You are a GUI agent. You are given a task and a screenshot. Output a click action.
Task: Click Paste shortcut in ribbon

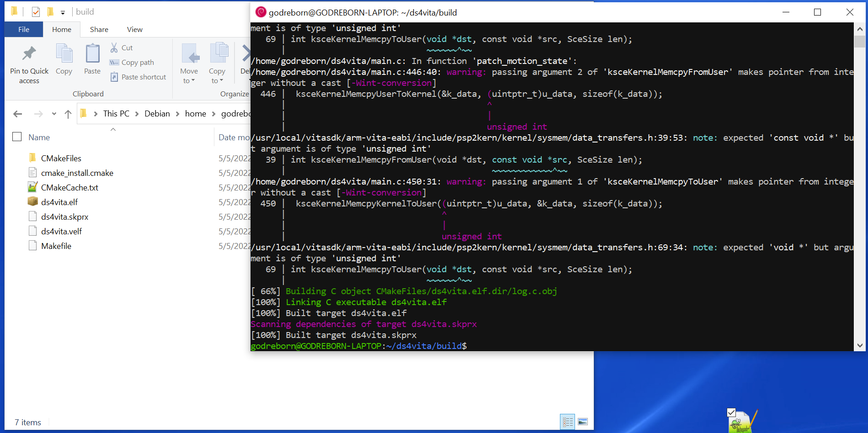(x=138, y=77)
